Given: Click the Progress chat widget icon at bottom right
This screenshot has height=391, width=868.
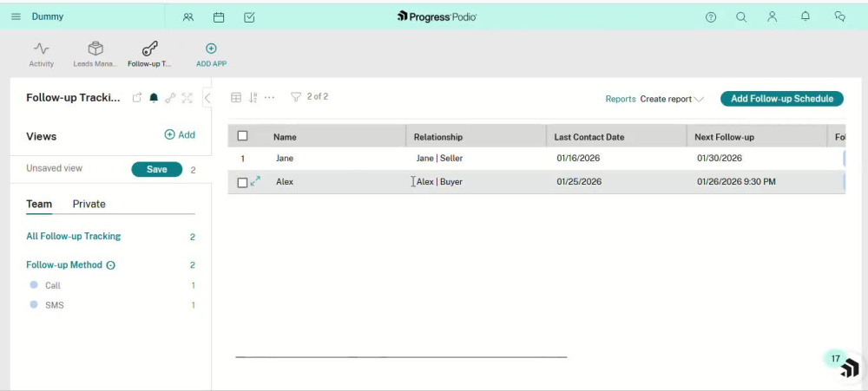Looking at the screenshot, I should (x=850, y=368).
